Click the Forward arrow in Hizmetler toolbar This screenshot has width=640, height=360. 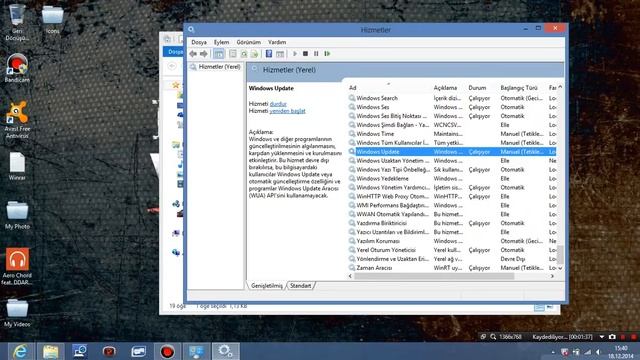point(204,53)
